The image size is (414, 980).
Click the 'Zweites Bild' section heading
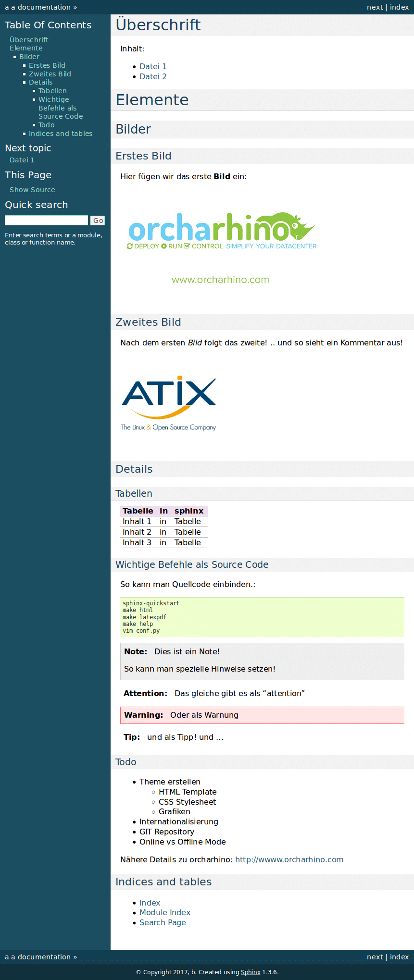click(x=148, y=322)
